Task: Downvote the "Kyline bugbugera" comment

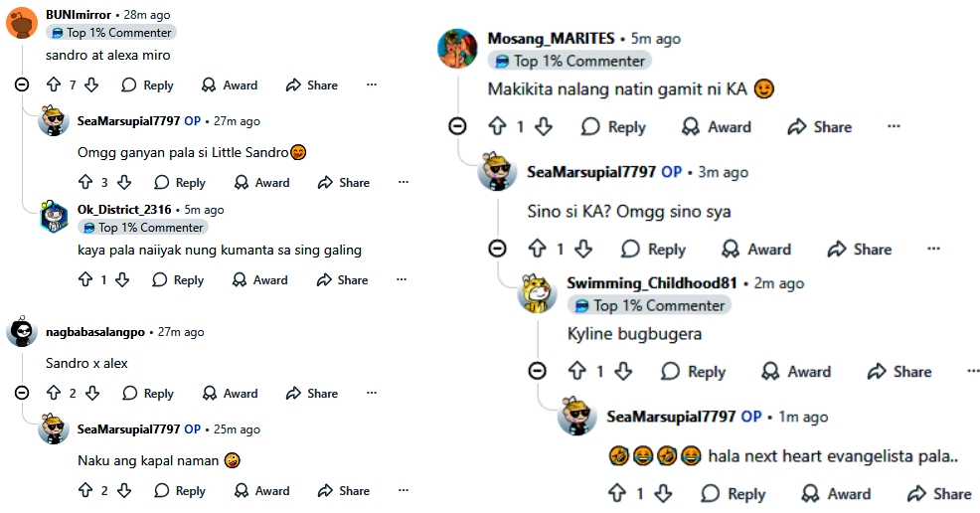Action: (x=623, y=372)
